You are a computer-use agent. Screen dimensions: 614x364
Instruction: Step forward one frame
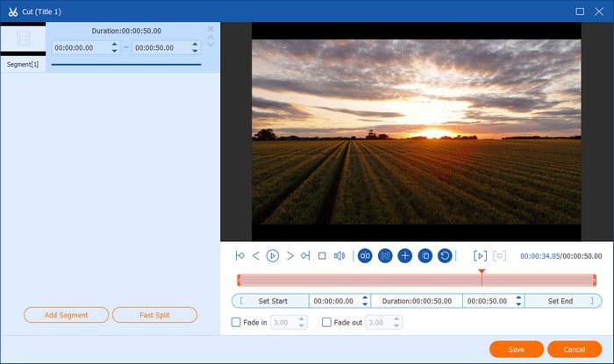click(x=290, y=256)
